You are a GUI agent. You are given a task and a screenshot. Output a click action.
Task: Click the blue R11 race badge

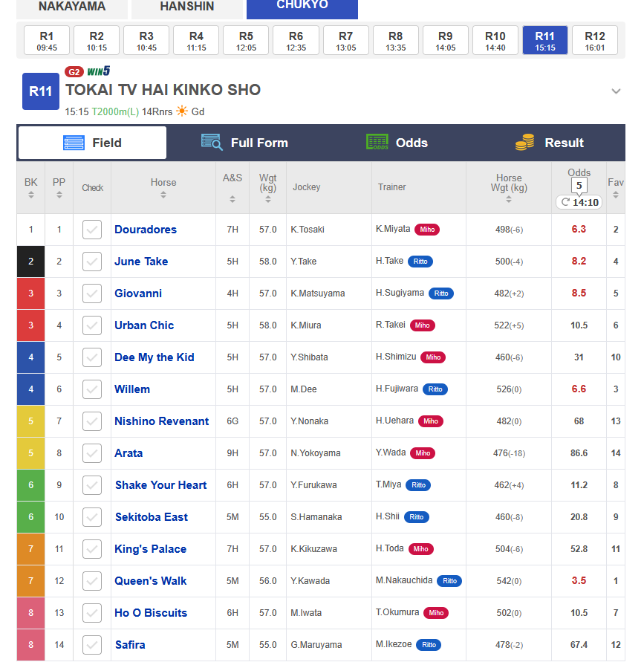click(41, 91)
